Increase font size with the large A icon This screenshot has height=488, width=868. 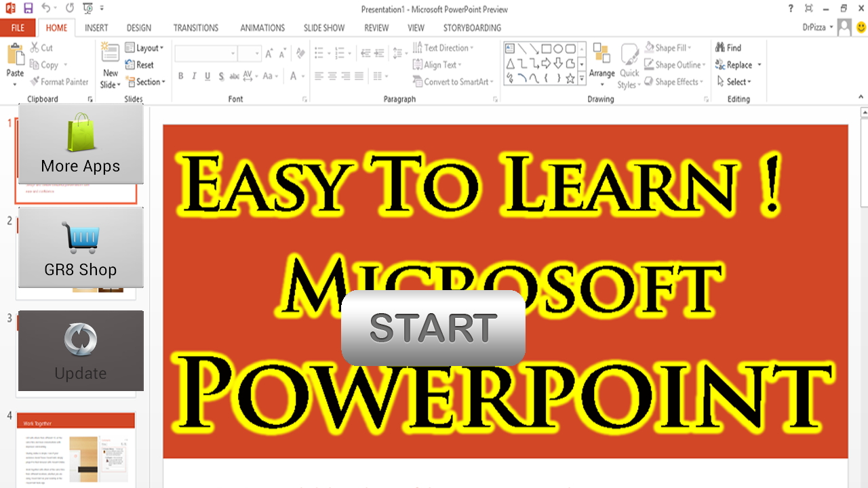[x=269, y=54]
